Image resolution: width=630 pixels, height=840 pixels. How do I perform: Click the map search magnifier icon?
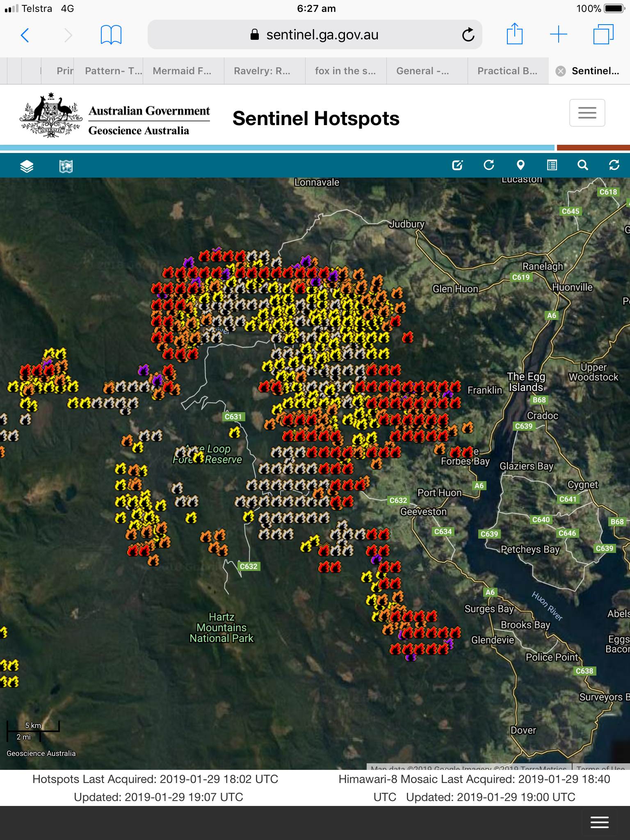click(x=583, y=165)
